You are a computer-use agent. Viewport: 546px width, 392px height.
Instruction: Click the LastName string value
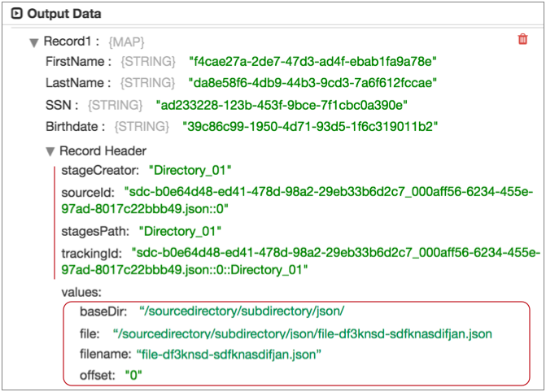tap(313, 83)
